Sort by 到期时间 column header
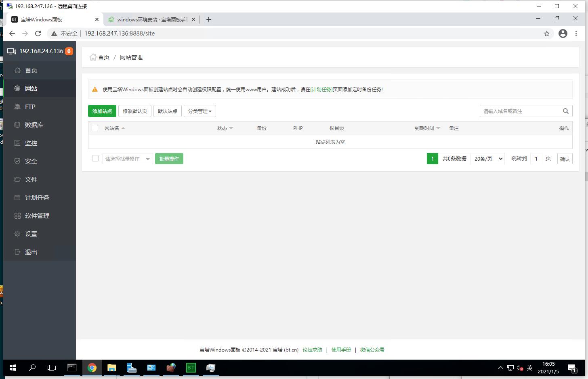This screenshot has height=379, width=588. point(427,128)
